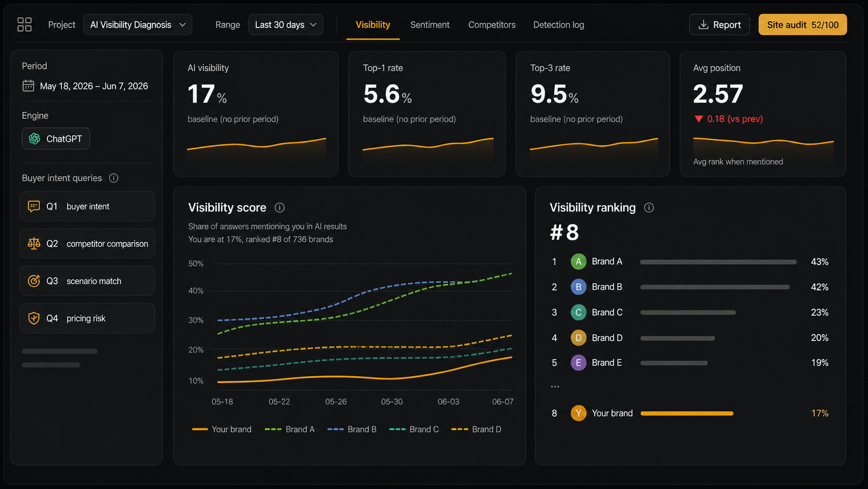Open the Top-3 rate 9.5% card
868x489 pixels.
[x=592, y=114]
